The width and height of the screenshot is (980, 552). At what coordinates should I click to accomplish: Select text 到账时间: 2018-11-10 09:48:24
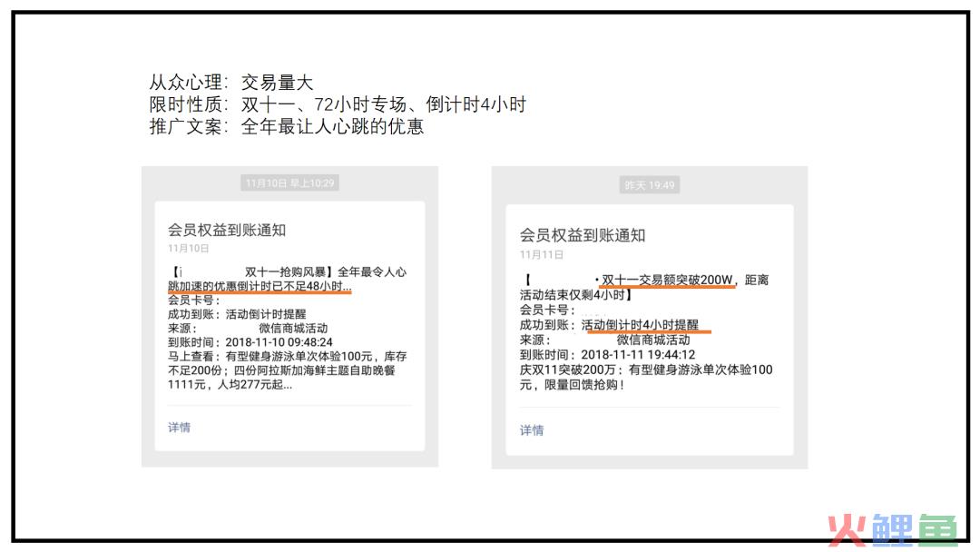point(250,342)
